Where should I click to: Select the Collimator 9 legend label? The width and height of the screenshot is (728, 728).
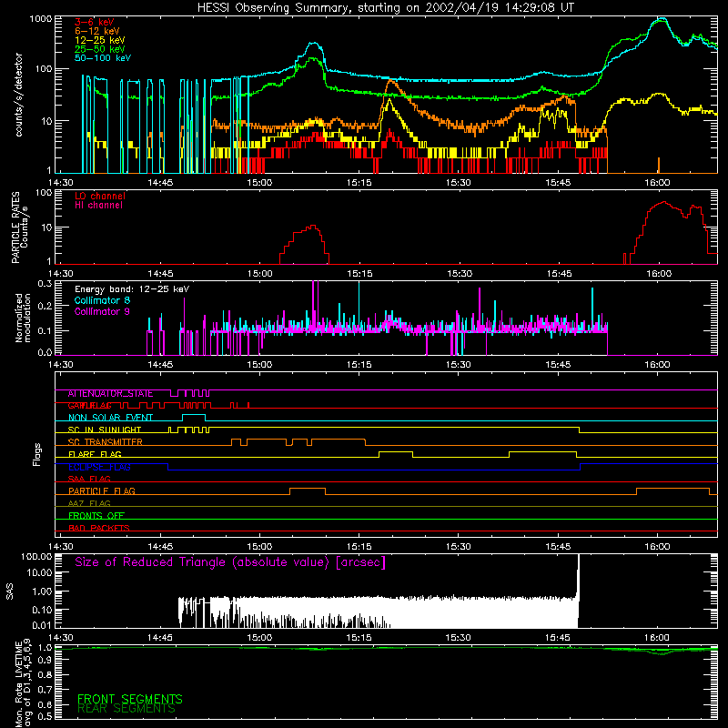point(102,311)
